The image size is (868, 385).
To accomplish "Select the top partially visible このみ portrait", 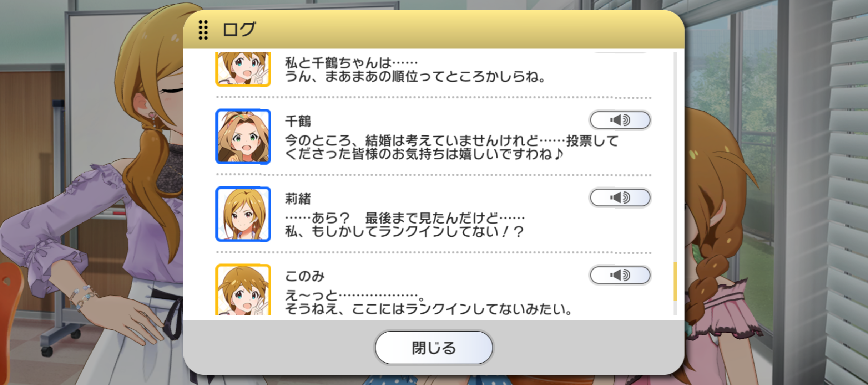I will point(243,69).
